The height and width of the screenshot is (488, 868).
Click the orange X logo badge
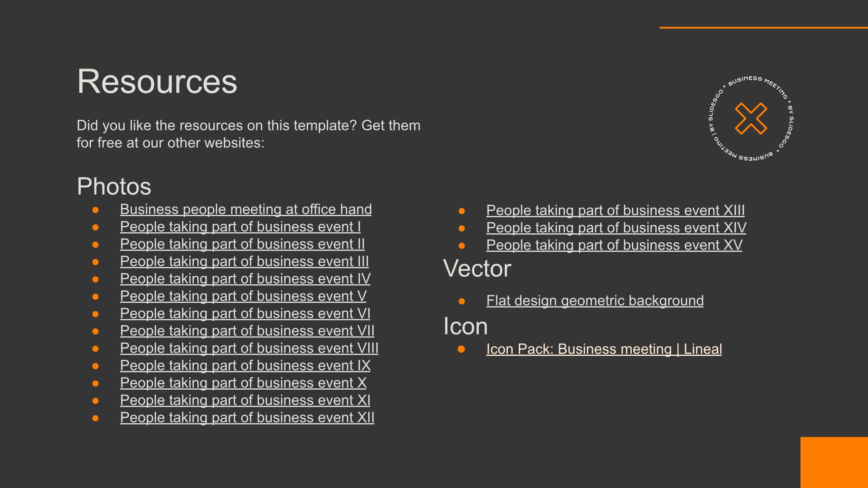(751, 118)
